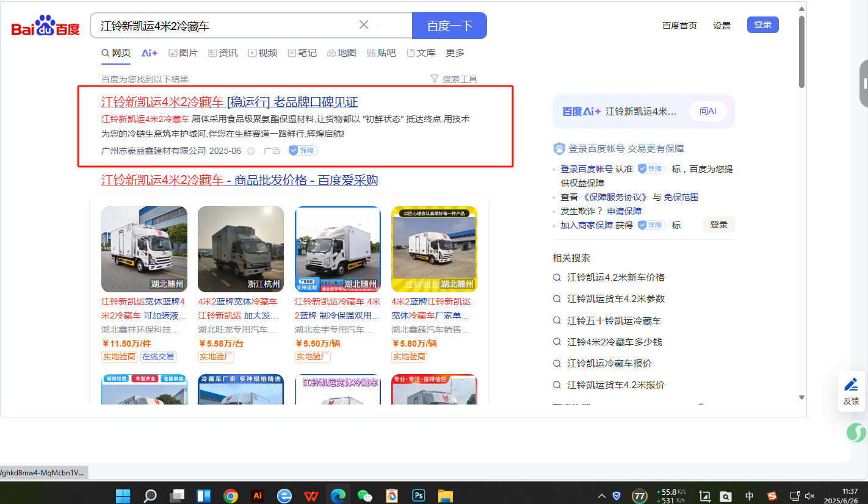Switch to the 视频 search tab
The image size is (868, 504).
[x=262, y=53]
